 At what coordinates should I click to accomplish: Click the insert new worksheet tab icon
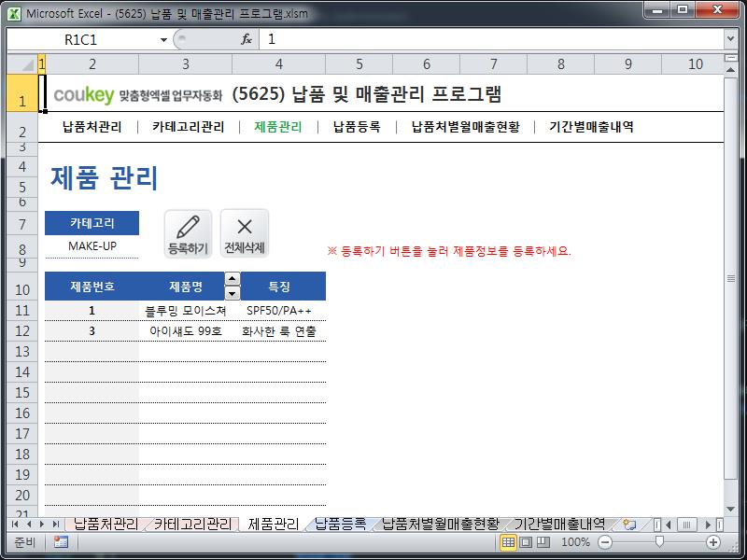(629, 525)
